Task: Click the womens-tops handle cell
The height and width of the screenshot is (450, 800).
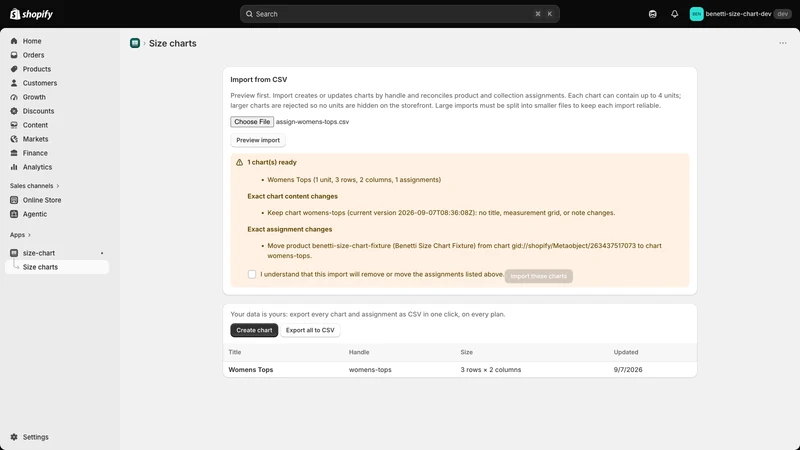Action: pos(370,369)
